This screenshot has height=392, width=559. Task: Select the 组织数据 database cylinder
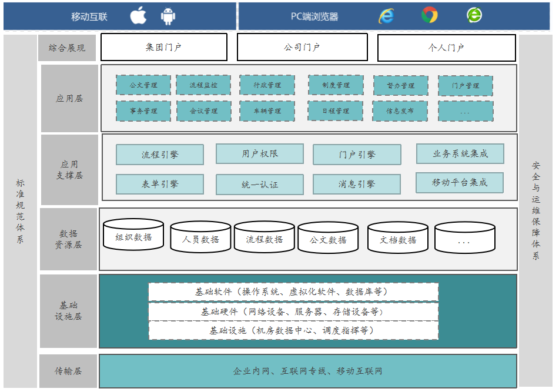133,236
